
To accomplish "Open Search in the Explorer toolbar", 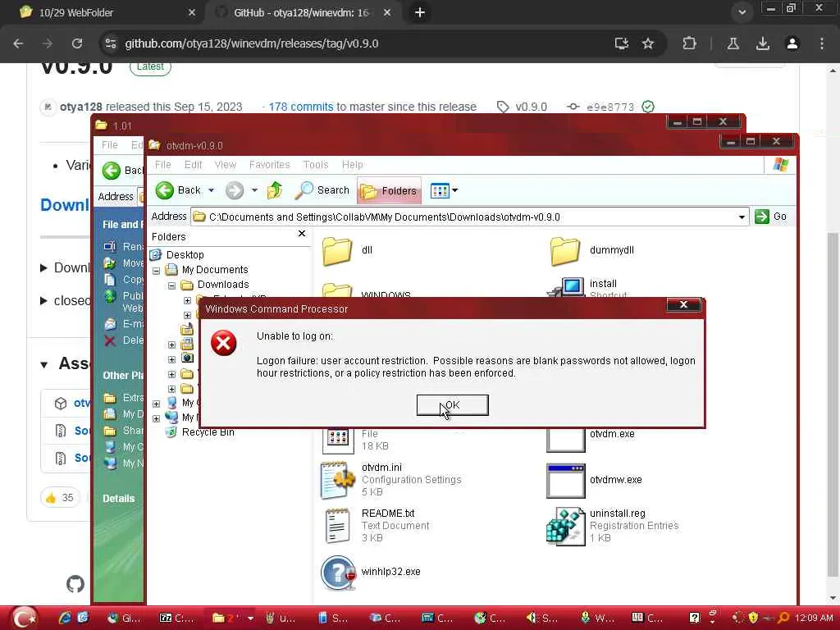I will [x=322, y=190].
